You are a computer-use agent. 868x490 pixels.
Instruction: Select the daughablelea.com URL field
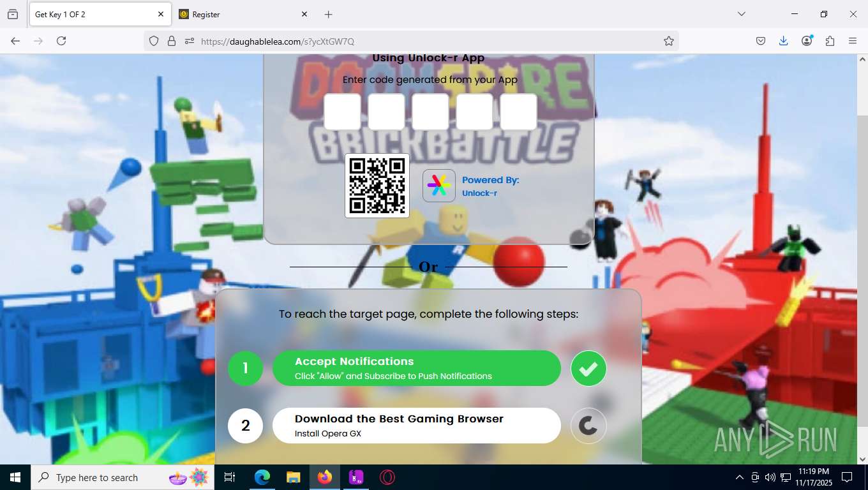(x=428, y=41)
